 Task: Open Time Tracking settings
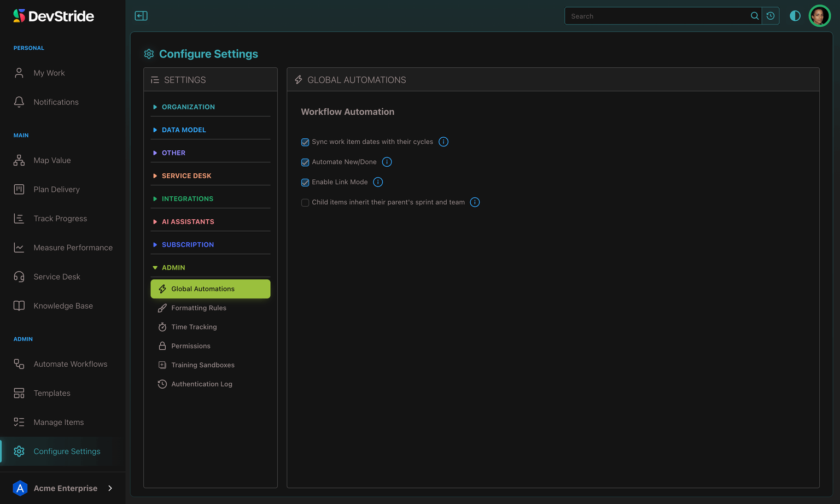[x=211, y=327]
